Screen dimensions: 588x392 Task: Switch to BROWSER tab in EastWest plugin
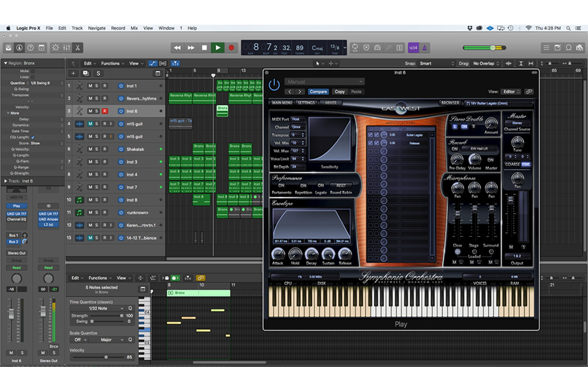[x=450, y=102]
